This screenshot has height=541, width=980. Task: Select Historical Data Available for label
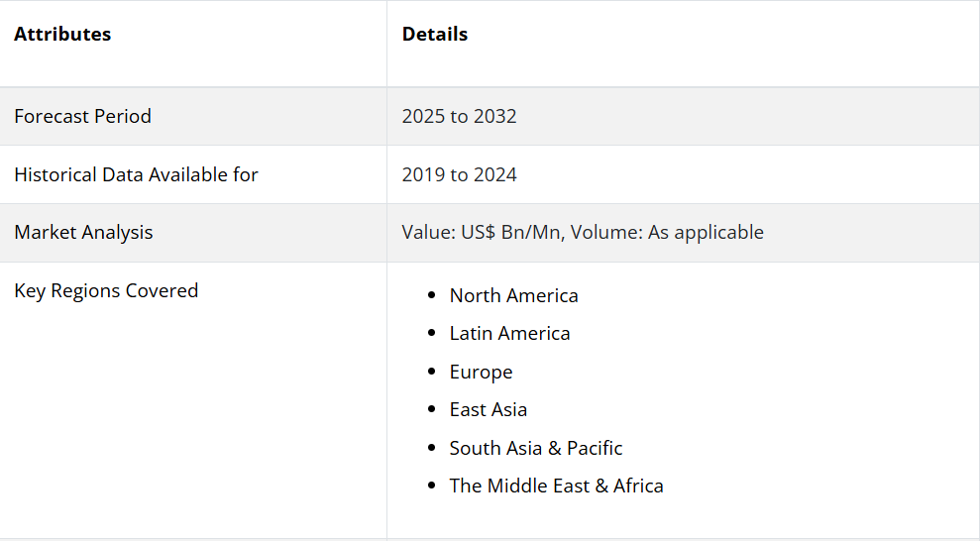click(x=136, y=175)
